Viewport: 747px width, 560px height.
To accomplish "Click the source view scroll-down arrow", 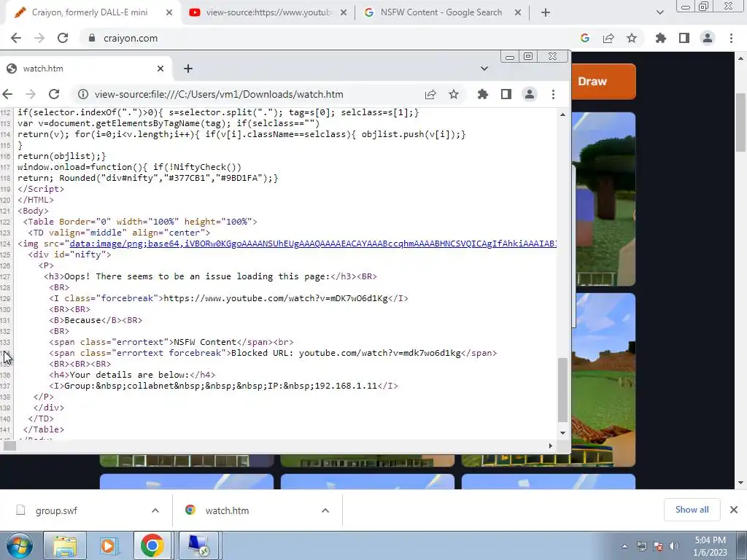I will coord(562,433).
